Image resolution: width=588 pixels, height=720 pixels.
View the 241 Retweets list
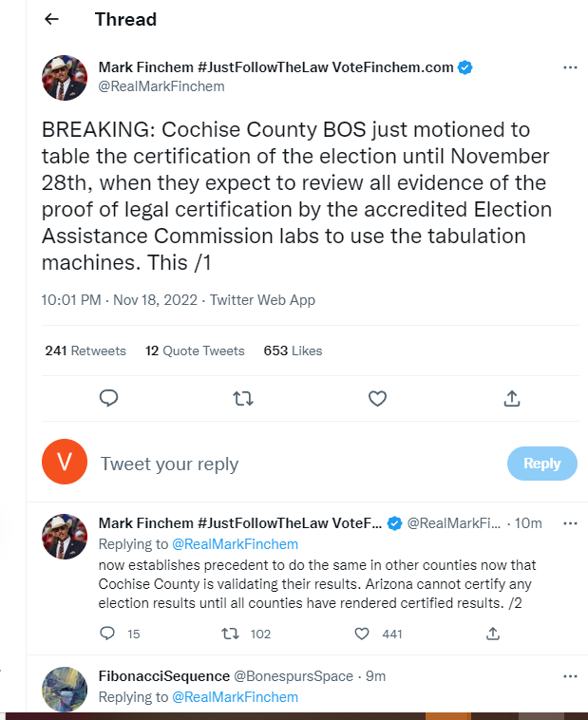[x=85, y=351]
